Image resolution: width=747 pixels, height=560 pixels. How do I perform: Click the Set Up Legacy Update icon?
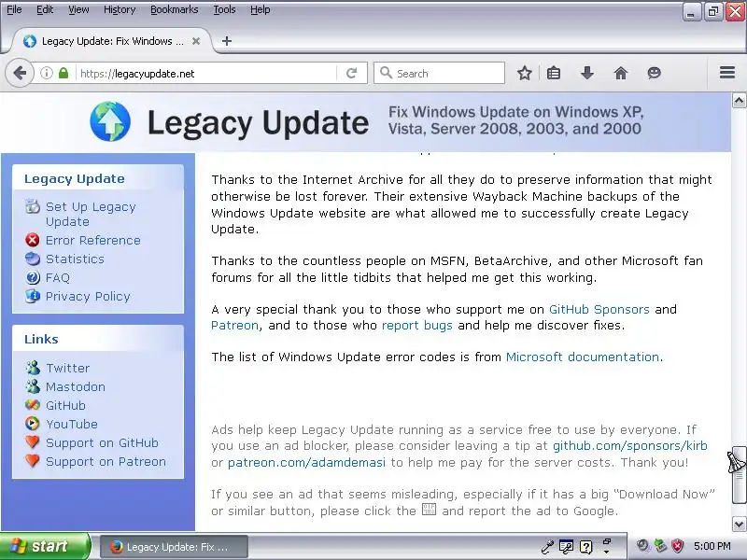click(x=33, y=206)
